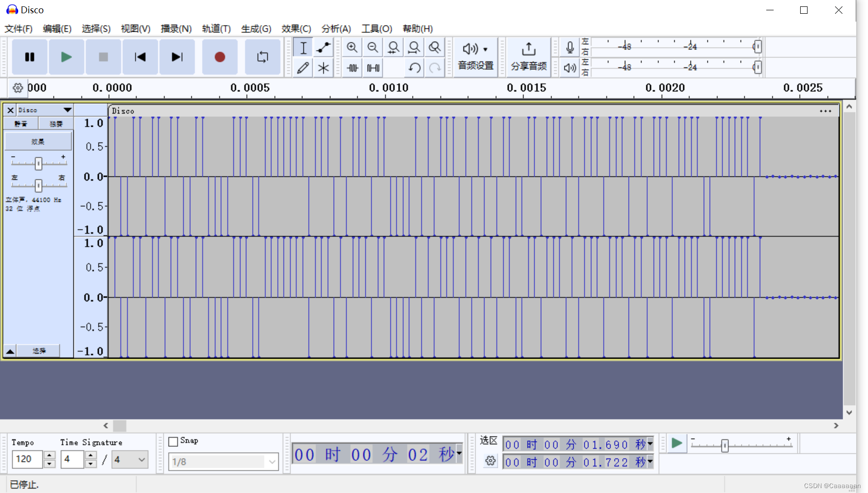The image size is (868, 493).
Task: Click Play-at-speed green button
Action: [x=677, y=443]
